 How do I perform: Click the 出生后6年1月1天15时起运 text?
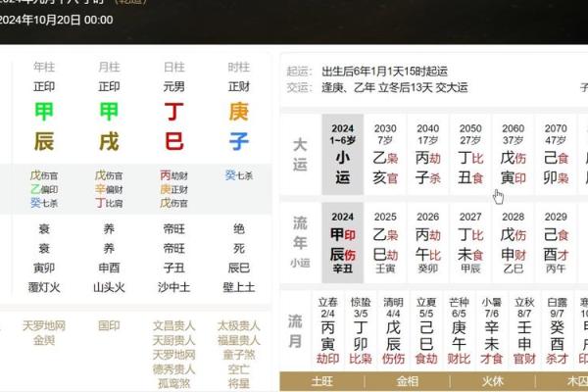pos(384,72)
